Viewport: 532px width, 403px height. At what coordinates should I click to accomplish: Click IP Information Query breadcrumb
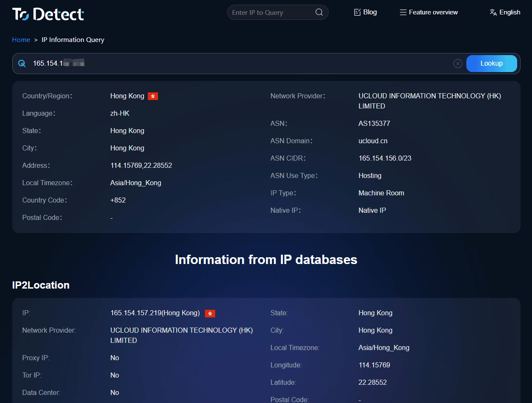(x=73, y=40)
